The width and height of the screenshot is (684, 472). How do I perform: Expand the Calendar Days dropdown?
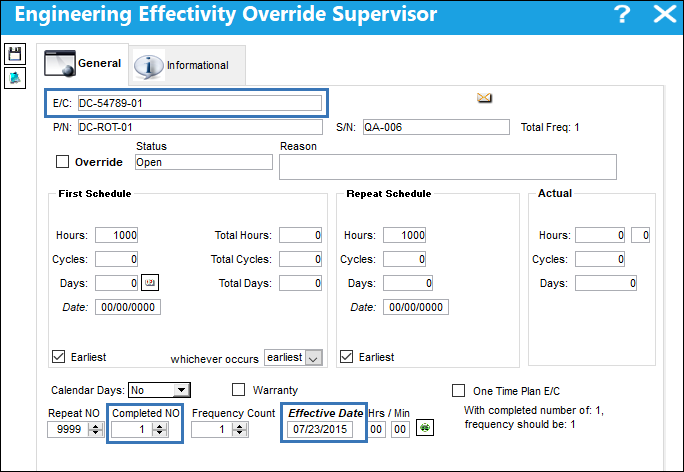181,390
